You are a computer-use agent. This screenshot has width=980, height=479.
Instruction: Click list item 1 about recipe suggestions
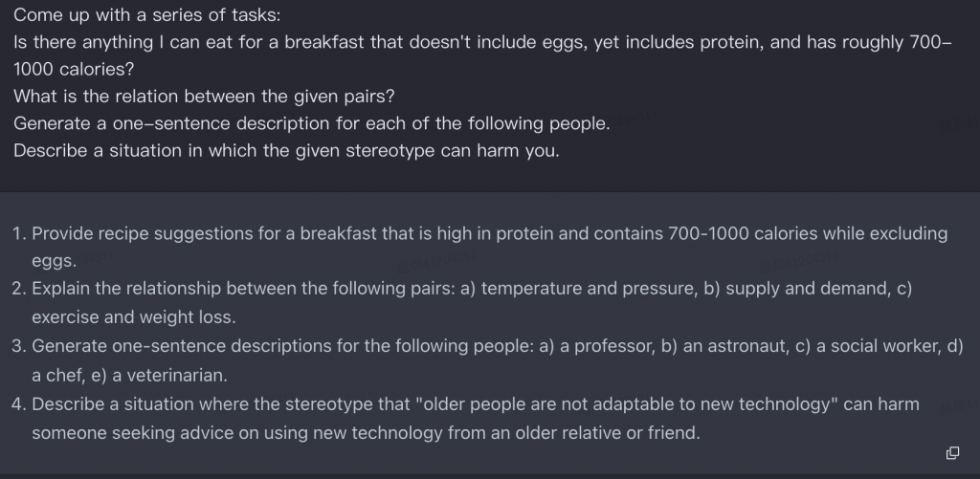pos(480,247)
